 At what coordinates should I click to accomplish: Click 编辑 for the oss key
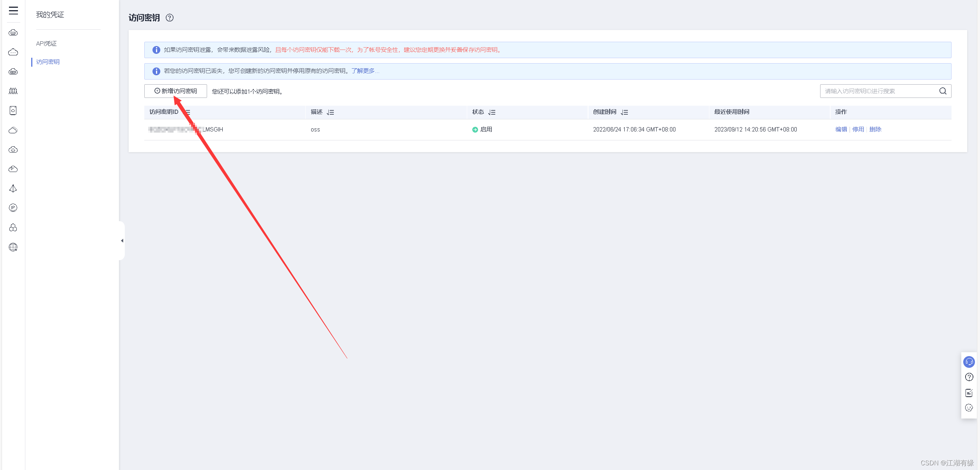[x=841, y=129]
